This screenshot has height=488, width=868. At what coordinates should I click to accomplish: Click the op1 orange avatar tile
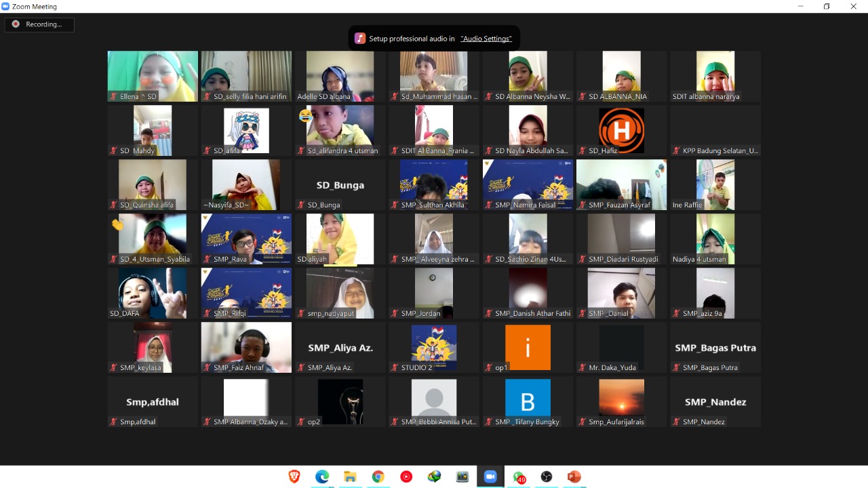[528, 347]
